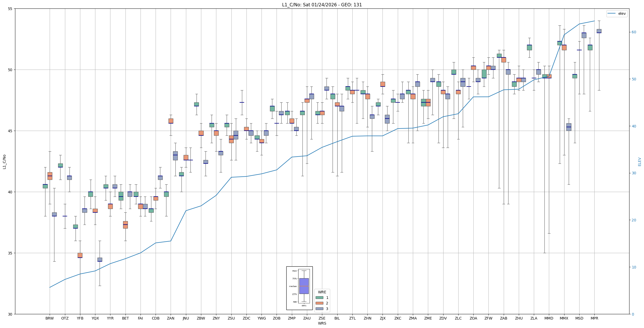
Task: Click the boxplot explanation inset diagram
Action: (x=299, y=288)
